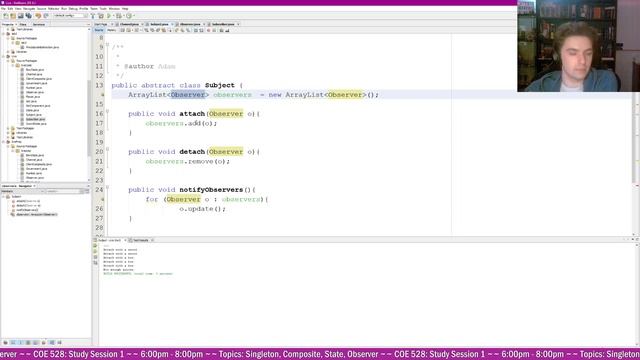
Task: Open the File menu
Action: click(x=3, y=9)
